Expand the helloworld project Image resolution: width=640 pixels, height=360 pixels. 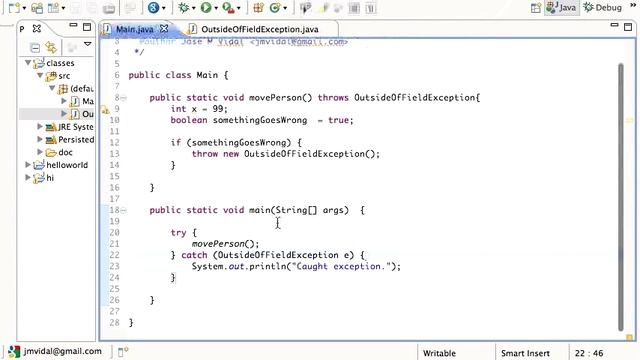[28, 164]
